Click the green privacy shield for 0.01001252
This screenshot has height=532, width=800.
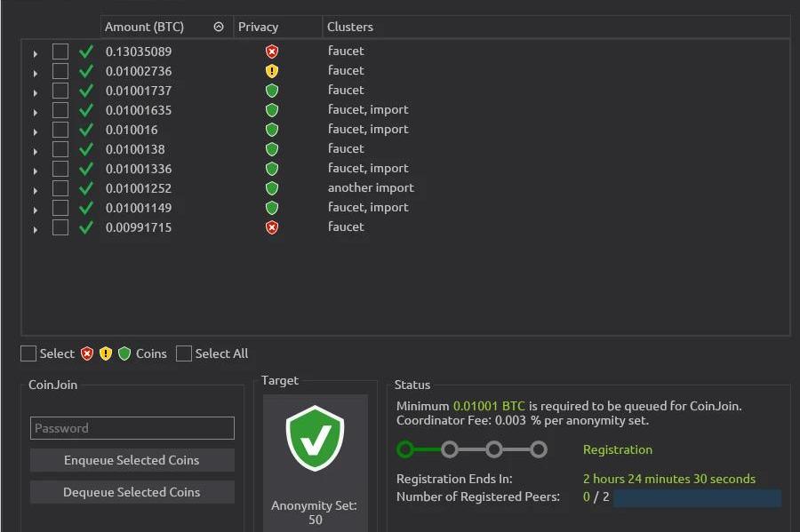point(272,188)
